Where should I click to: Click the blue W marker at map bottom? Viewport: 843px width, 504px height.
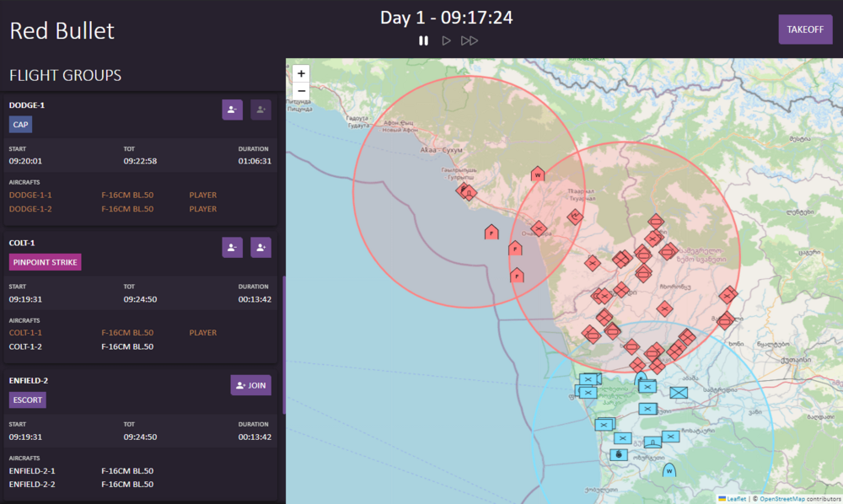[668, 470]
